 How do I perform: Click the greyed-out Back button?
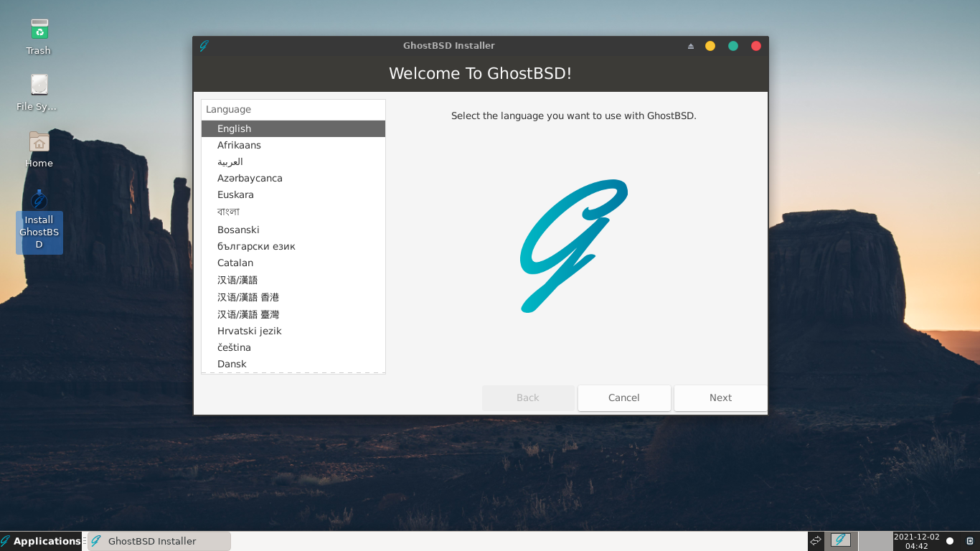coord(528,398)
